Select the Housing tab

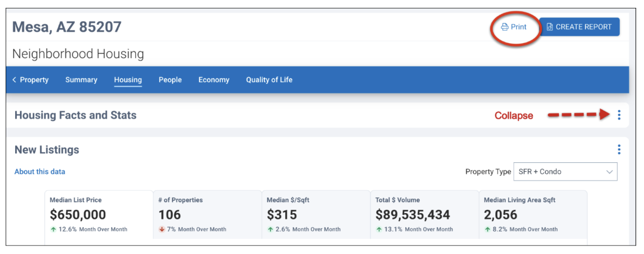(x=127, y=80)
